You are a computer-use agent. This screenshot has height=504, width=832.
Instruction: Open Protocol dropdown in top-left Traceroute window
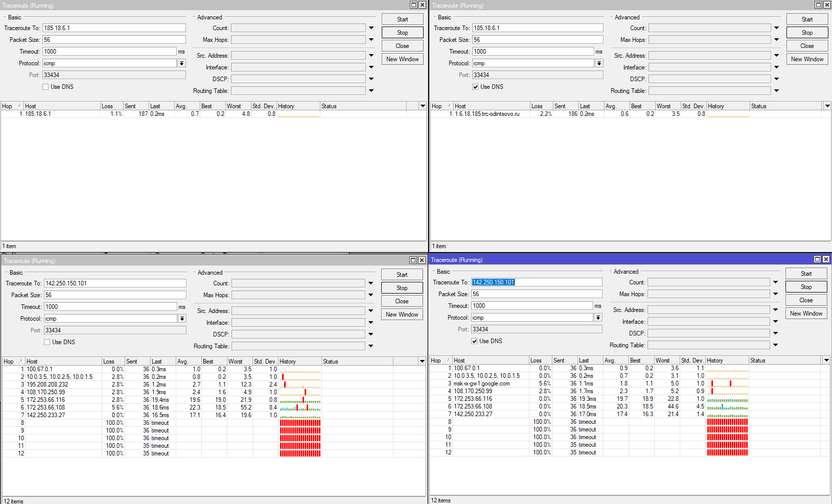click(x=181, y=63)
